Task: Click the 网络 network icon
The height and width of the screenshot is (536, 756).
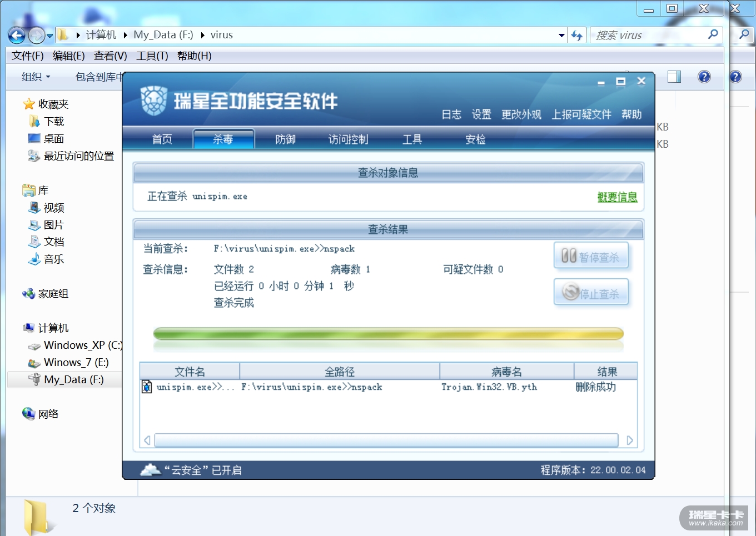Action: [x=29, y=413]
